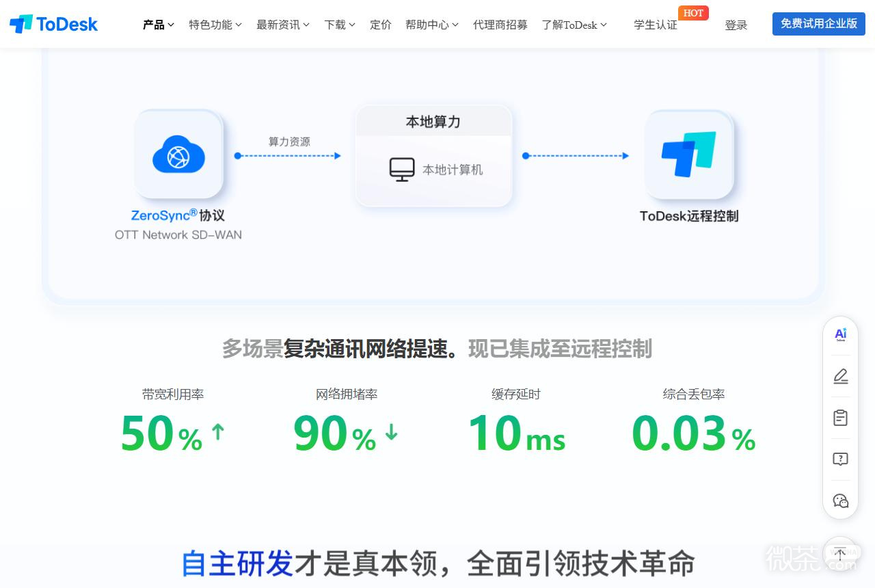
Task: Open the clipboard form icon in sidebar
Action: (841, 418)
